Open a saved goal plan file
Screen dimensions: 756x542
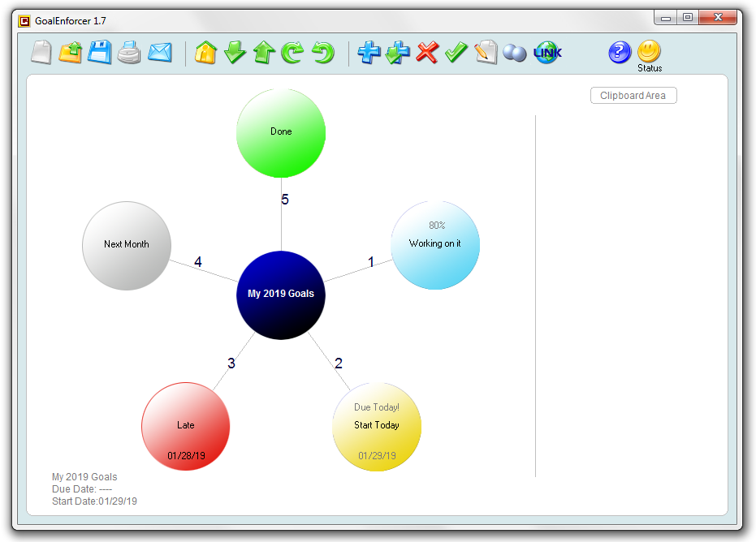point(71,53)
